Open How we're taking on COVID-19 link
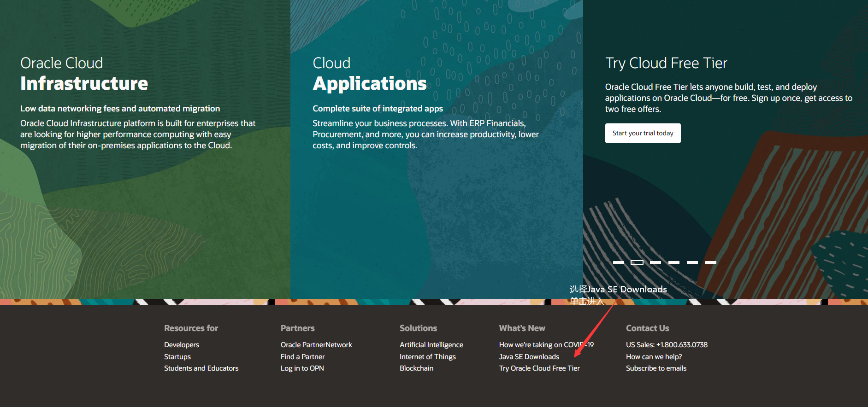Viewport: 868px width, 407px height. 546,345
